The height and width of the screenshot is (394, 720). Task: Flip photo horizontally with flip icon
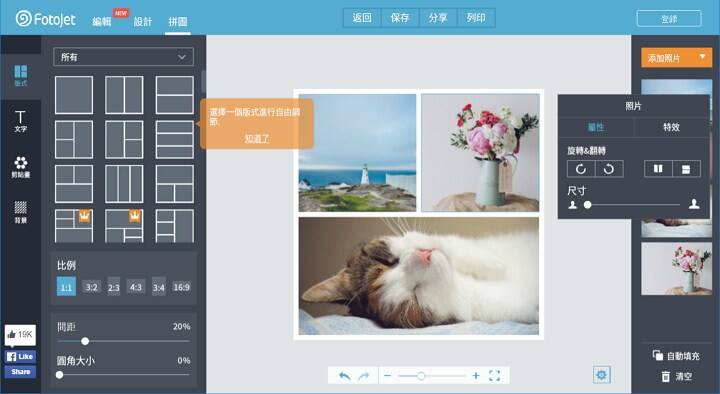point(658,169)
